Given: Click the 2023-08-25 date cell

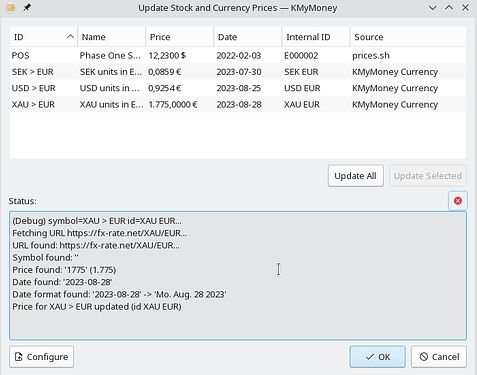Looking at the screenshot, I should tap(248, 88).
